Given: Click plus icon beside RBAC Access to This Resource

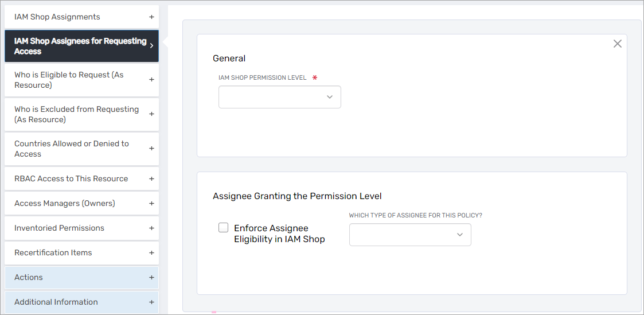Looking at the screenshot, I should pyautogui.click(x=151, y=178).
